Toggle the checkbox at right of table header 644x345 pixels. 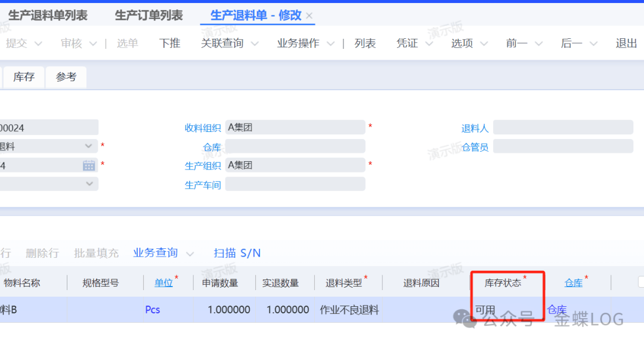(640, 282)
